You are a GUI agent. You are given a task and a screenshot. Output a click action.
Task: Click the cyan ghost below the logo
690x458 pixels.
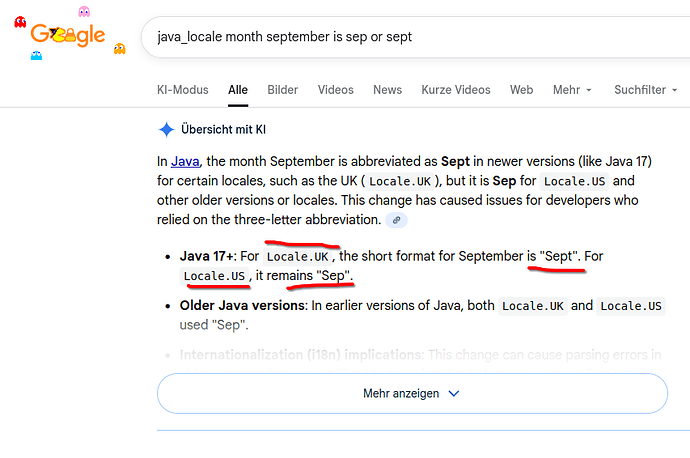click(37, 56)
